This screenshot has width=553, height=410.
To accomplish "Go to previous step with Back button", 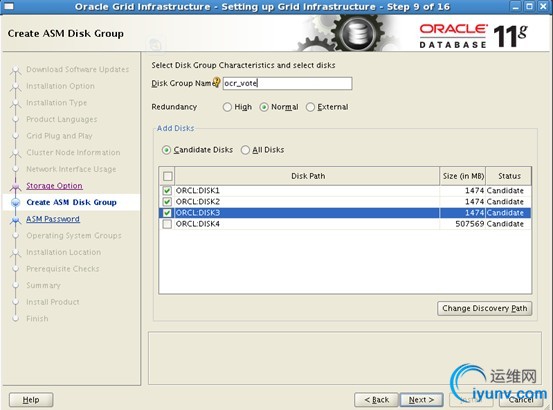I will [376, 400].
